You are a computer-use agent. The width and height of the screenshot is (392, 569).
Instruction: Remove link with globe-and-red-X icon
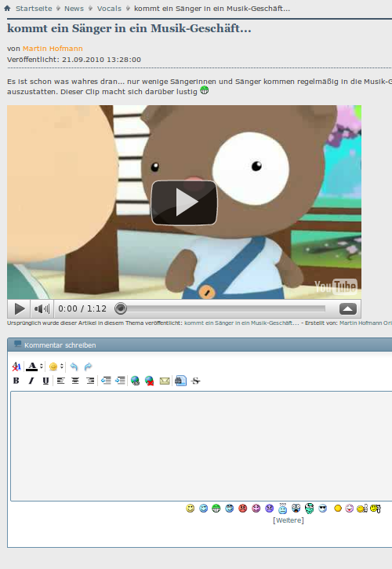(150, 381)
